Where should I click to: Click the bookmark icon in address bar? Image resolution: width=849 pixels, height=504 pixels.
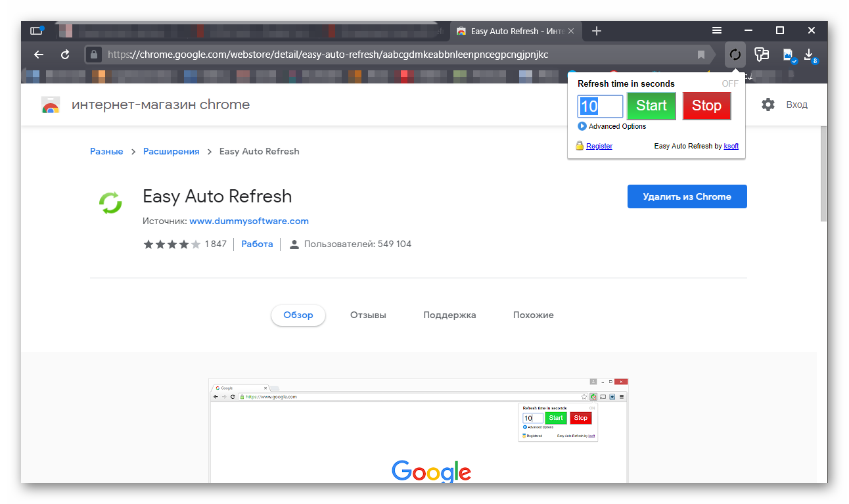[x=701, y=55]
